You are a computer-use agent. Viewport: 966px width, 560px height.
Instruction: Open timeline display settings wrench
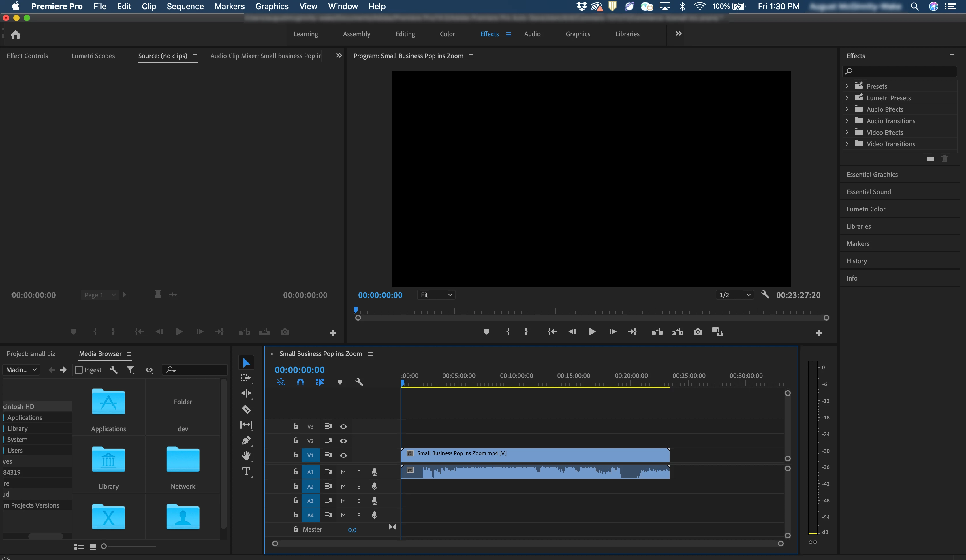tap(359, 382)
